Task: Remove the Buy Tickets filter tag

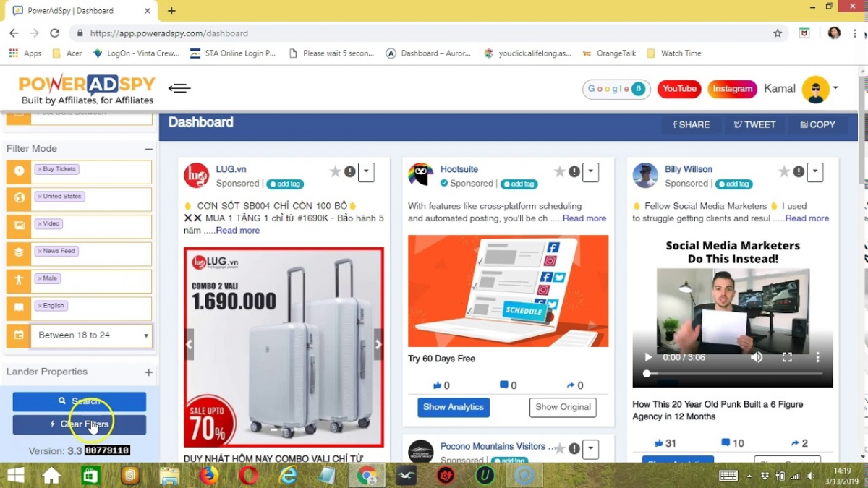Action: click(40, 169)
